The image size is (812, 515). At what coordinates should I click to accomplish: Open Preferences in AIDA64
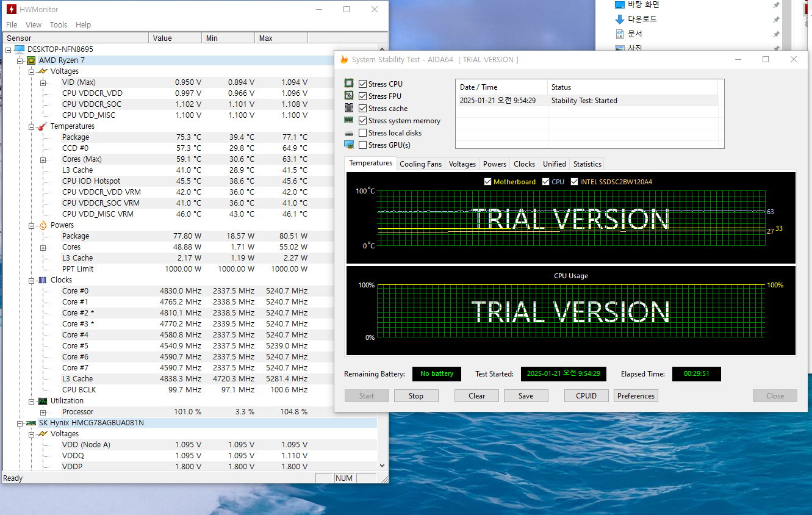pos(636,396)
